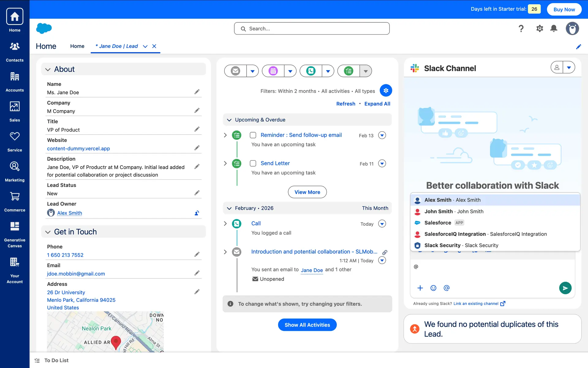Switch to the Home tab
Viewport: 588px width, 368px height.
pyautogui.click(x=77, y=46)
